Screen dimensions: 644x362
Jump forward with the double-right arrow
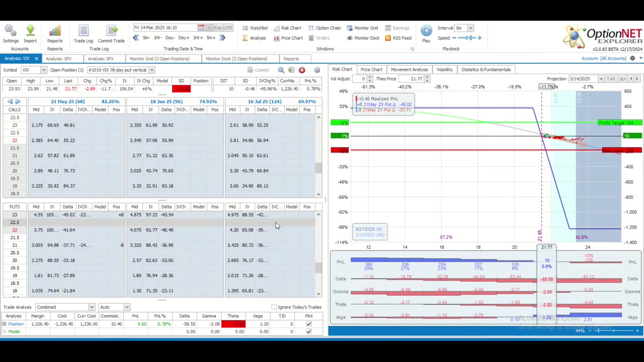coord(222,38)
